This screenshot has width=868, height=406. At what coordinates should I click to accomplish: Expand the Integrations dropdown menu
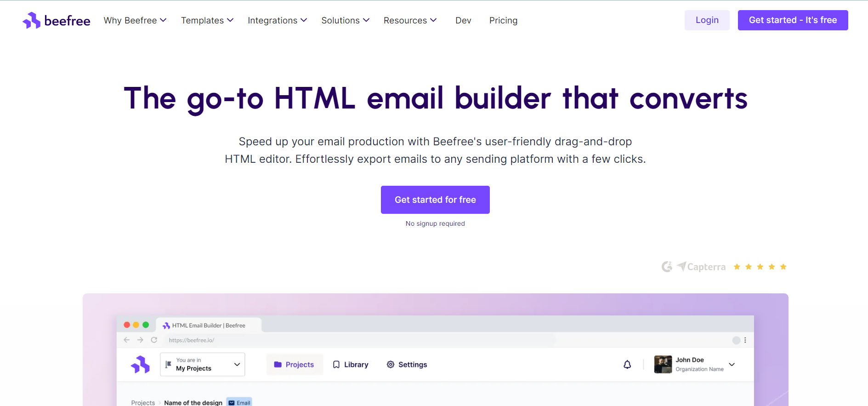(x=277, y=21)
